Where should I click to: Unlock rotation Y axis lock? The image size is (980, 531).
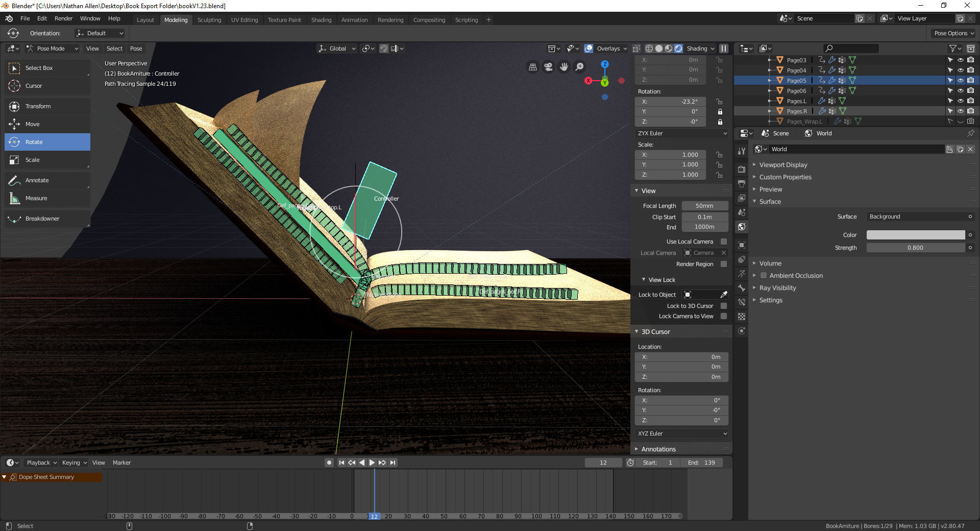(x=720, y=111)
